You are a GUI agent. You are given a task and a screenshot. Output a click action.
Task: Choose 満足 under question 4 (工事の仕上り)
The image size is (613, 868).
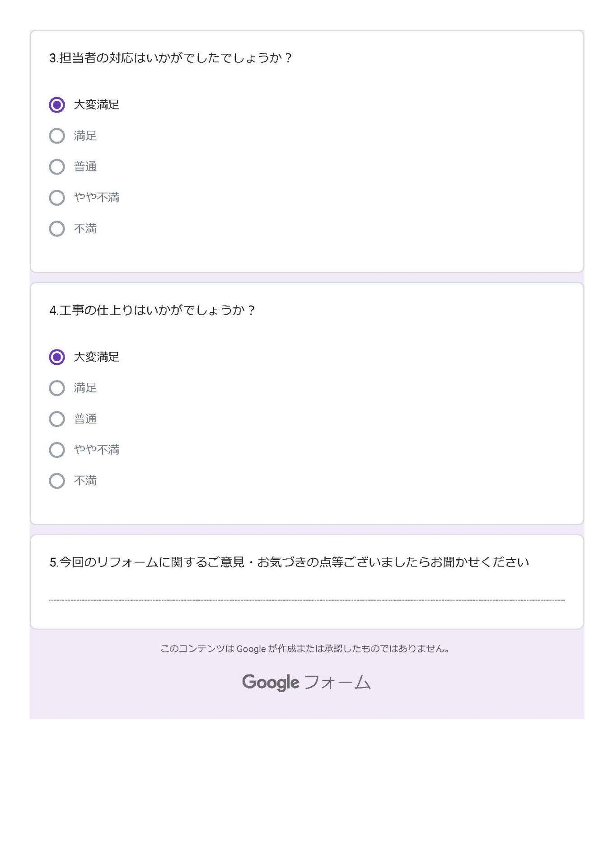[x=56, y=388]
